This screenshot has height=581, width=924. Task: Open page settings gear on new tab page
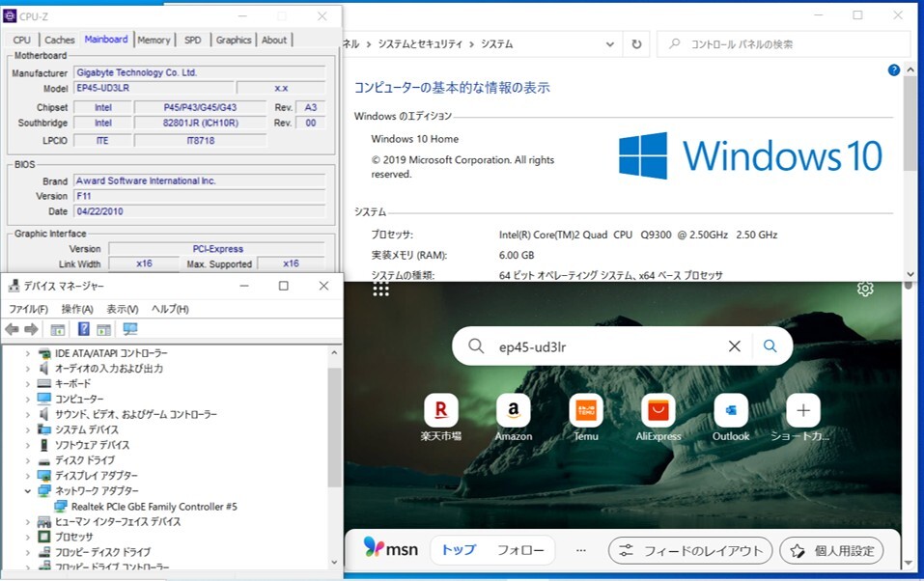tap(865, 289)
